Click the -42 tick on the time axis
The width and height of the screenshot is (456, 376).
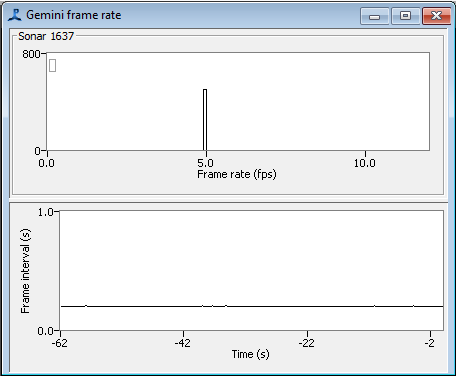pos(183,343)
